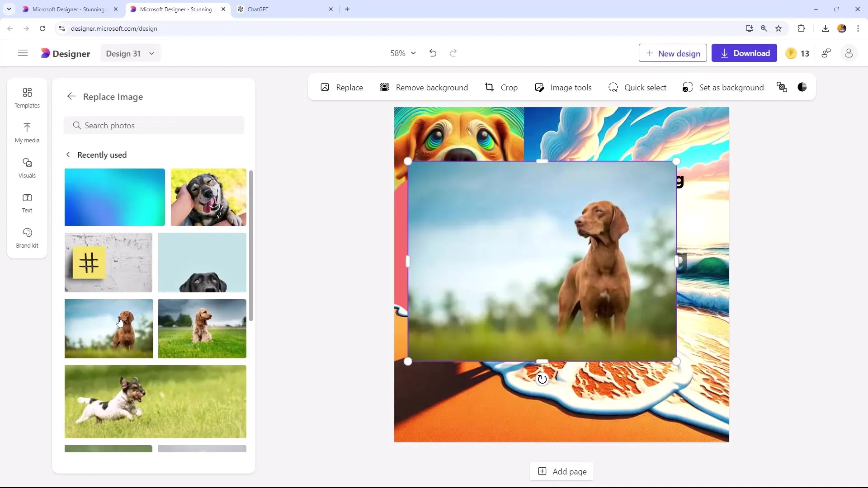Click the Search photos input field
The image size is (868, 488).
tap(155, 125)
